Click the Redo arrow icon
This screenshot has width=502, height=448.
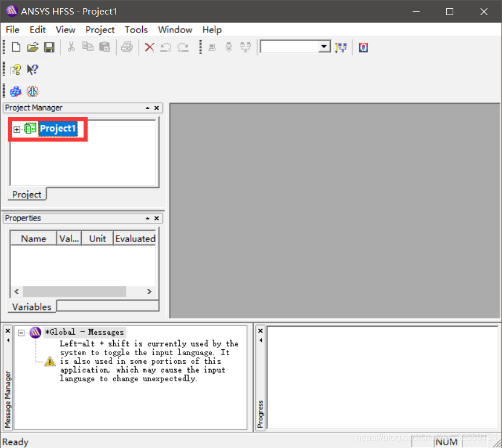183,48
